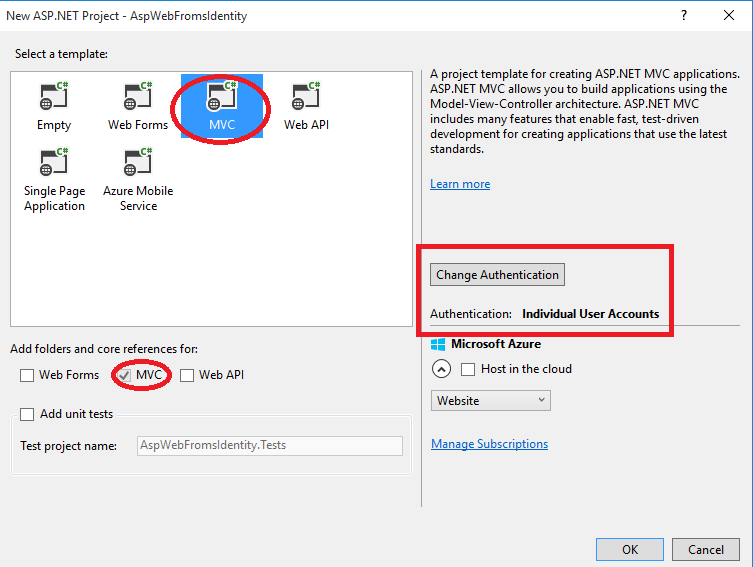Collapse the Microsoft Azure section chevron

[x=441, y=369]
